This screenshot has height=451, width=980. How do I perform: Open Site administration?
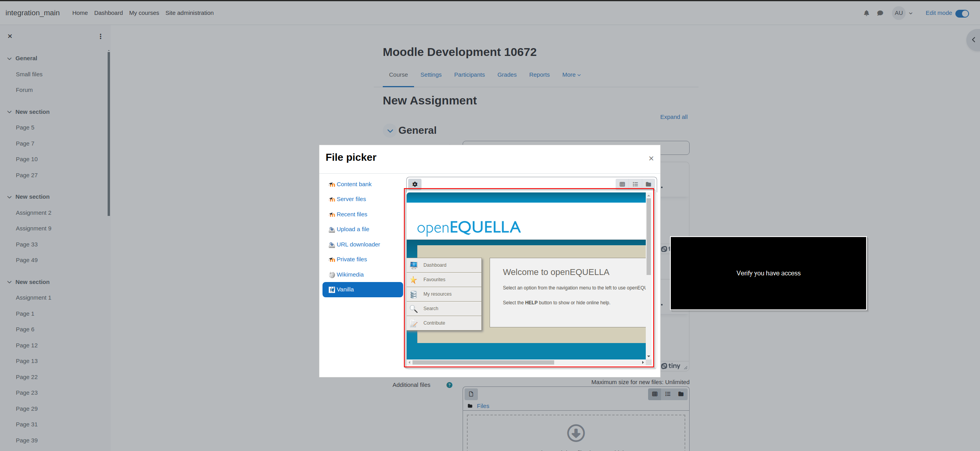[189, 13]
